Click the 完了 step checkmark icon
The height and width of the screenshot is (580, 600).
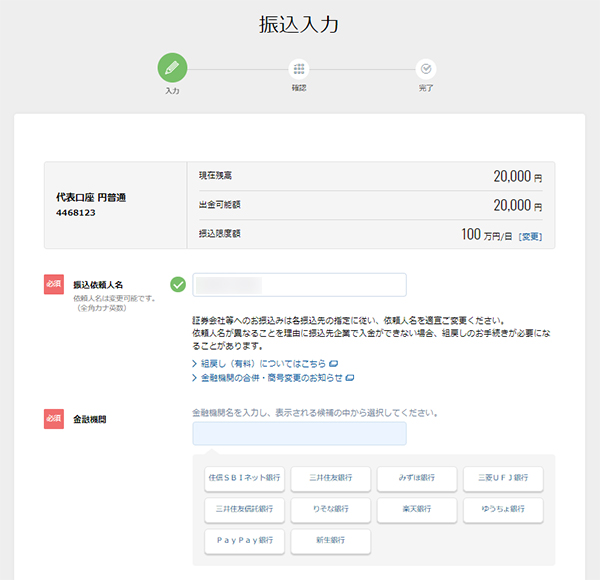(x=426, y=69)
